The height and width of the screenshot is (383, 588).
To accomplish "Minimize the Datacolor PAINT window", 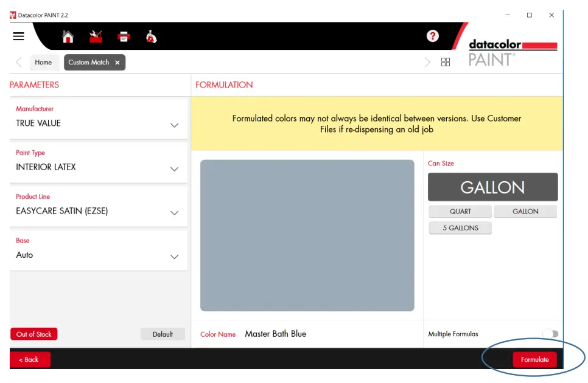I will click(508, 15).
